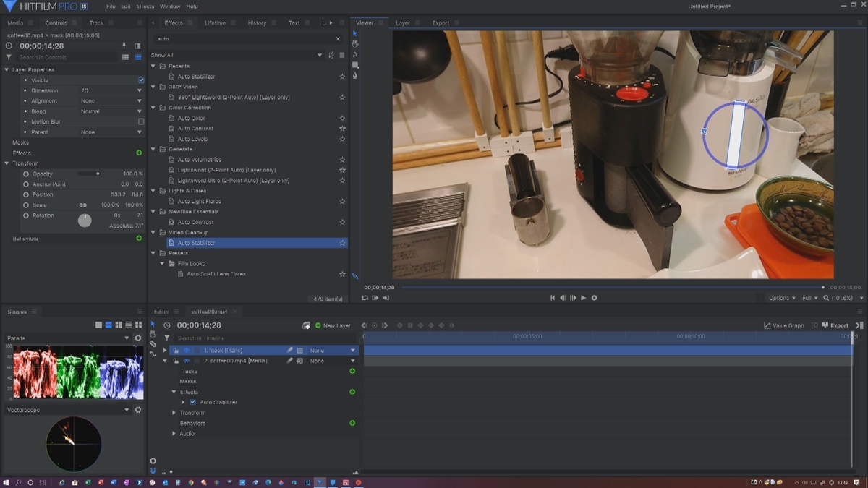Disable the Auto Stabilizer effect checkbox in timeline

192,402
